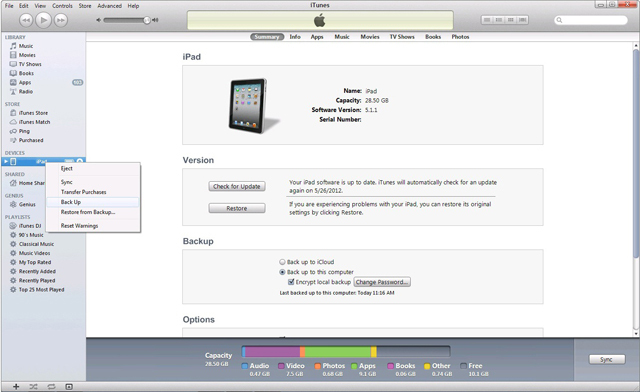
Task: Click the Radio antenna icon
Action: (x=13, y=91)
